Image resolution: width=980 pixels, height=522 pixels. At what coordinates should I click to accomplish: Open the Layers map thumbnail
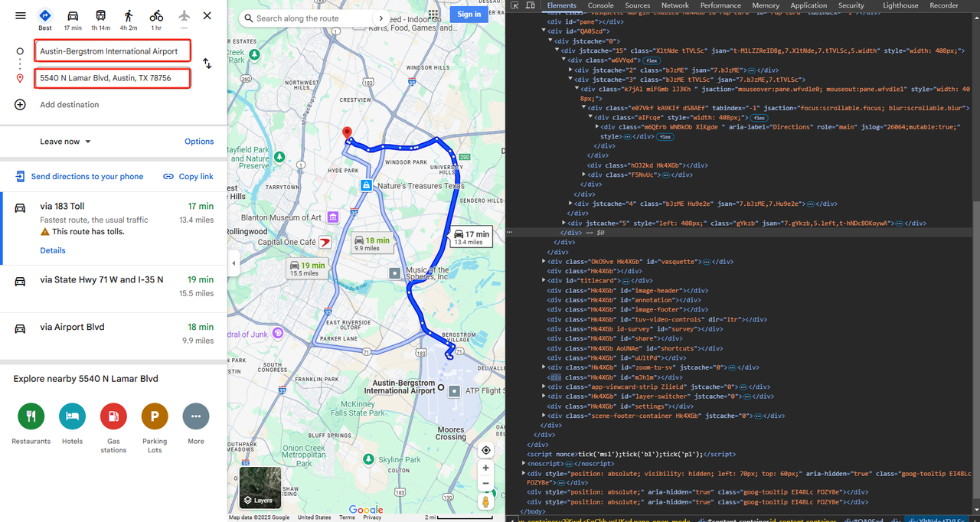pyautogui.click(x=260, y=488)
